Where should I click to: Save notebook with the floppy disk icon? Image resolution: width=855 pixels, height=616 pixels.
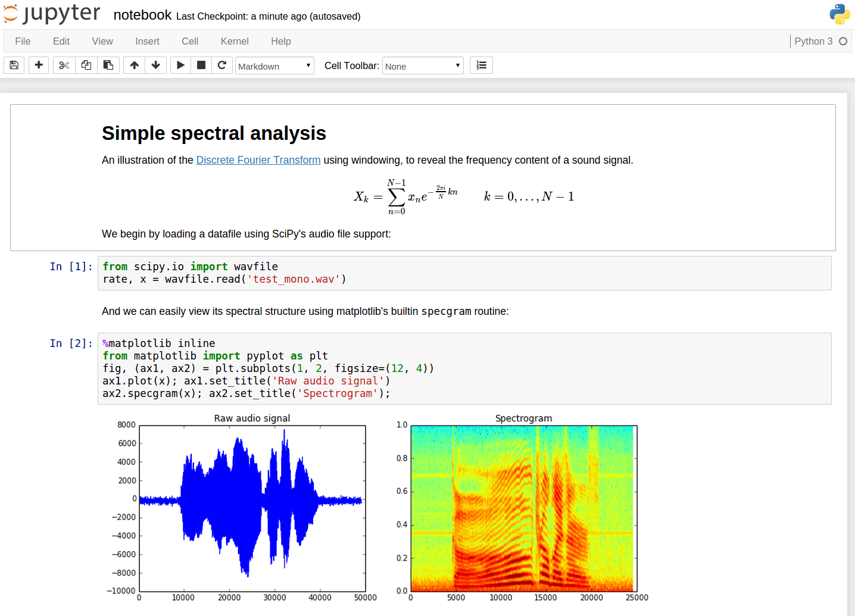14,65
